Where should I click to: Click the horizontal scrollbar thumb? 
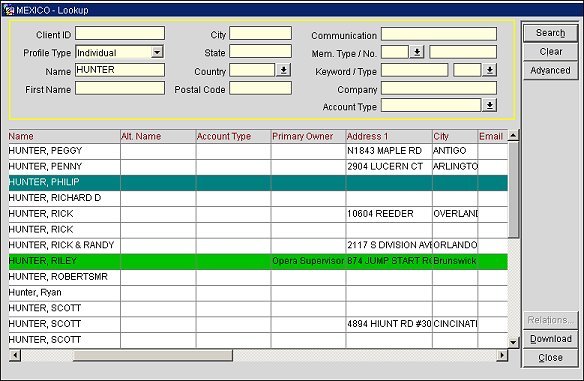pyautogui.click(x=153, y=355)
